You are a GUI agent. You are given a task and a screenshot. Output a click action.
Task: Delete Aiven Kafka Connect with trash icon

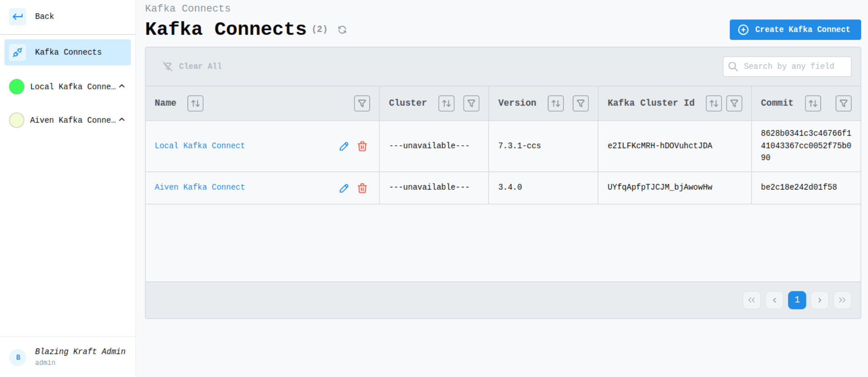click(362, 188)
